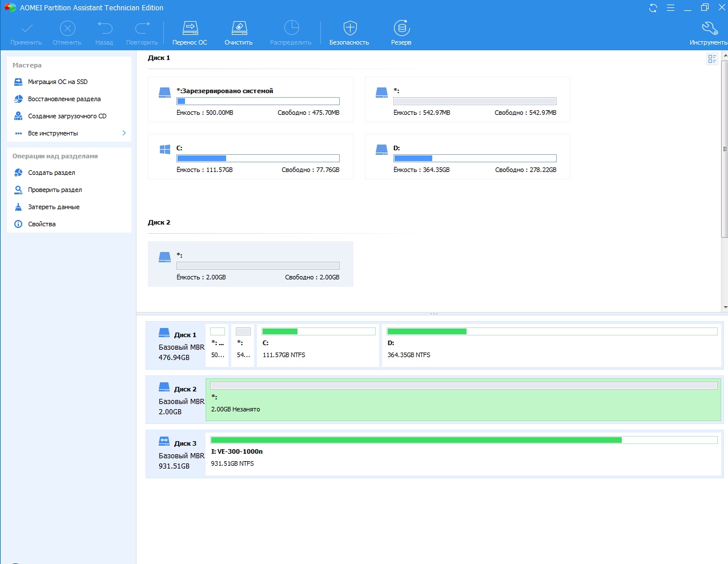Expand Все инструменты chevron
The height and width of the screenshot is (564, 728).
point(124,133)
